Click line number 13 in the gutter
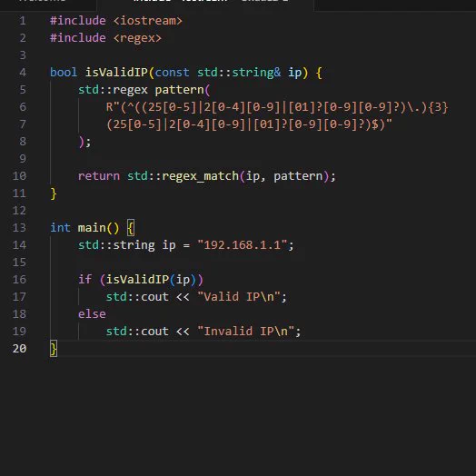 (x=19, y=228)
